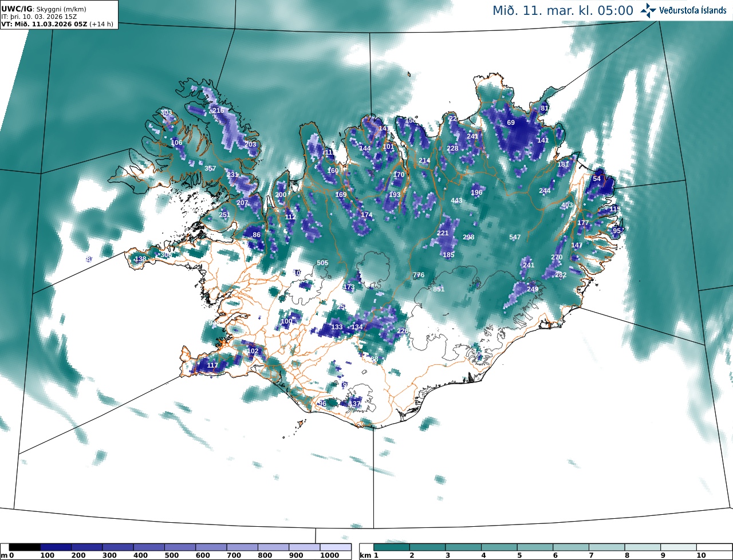This screenshot has height=560, width=733.
Task: Click the 81 visibility value
Action: (x=545, y=108)
